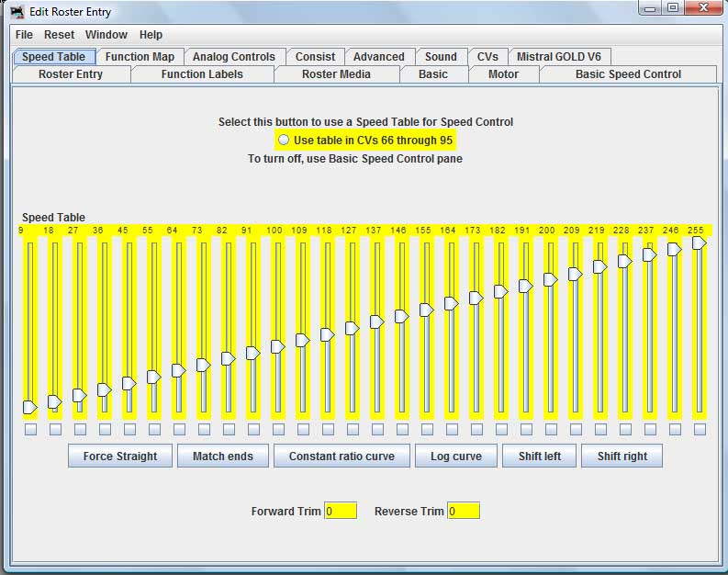The height and width of the screenshot is (575, 728).
Task: Click the Reverse Trim input field
Action: click(464, 511)
